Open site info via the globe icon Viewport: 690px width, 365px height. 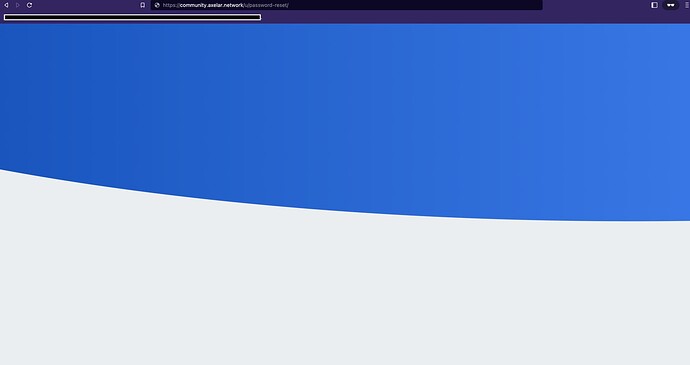click(x=157, y=5)
